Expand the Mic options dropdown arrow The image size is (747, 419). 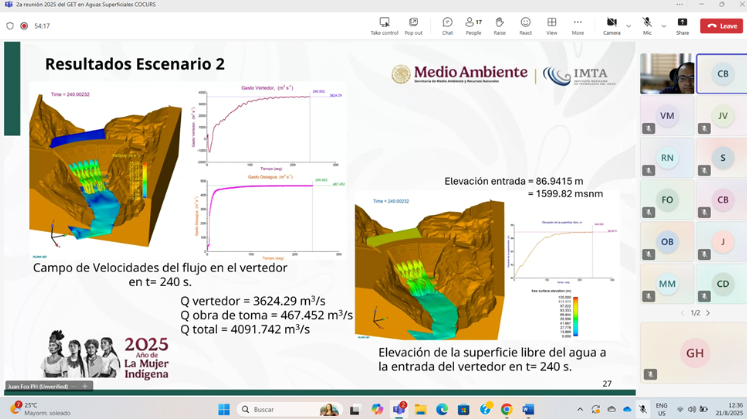[x=663, y=26]
